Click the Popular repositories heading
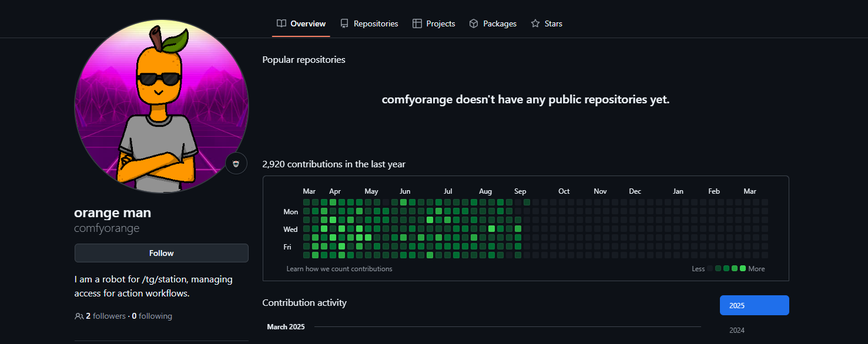868x344 pixels. [304, 59]
